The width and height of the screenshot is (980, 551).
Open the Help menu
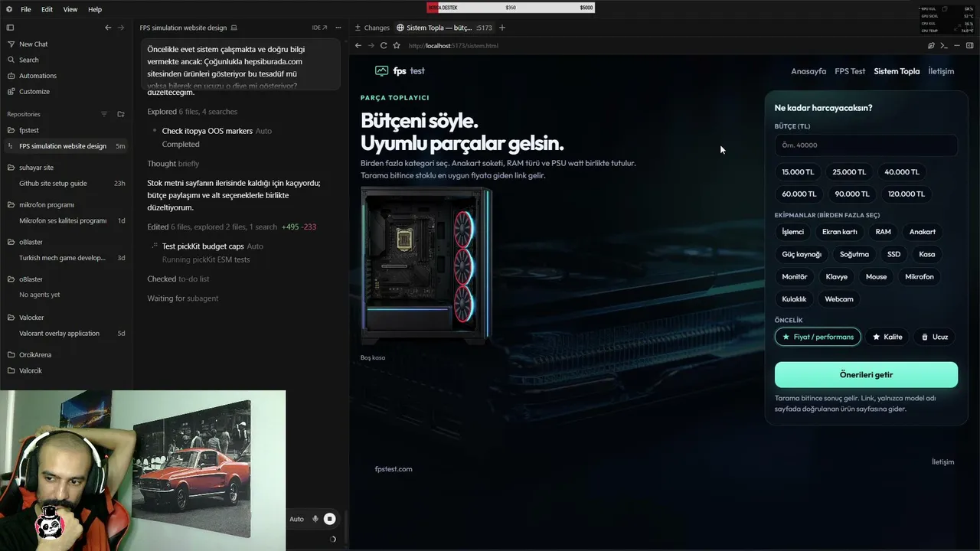95,9
